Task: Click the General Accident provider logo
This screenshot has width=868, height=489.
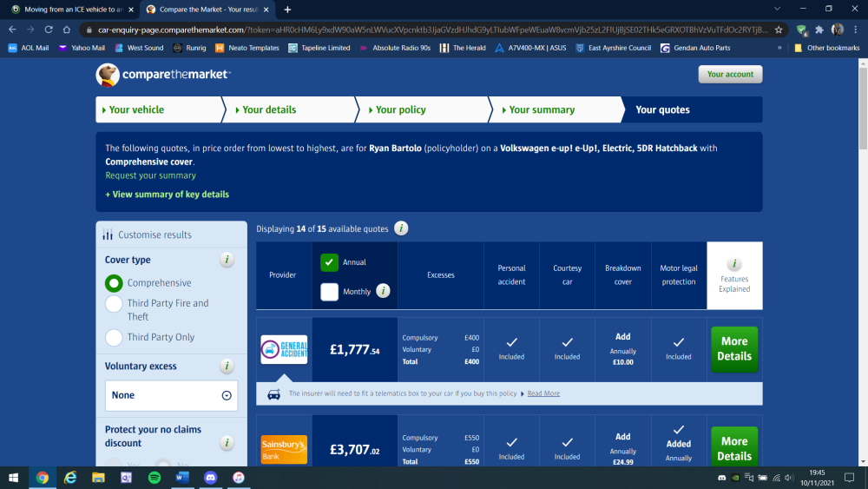Action: pos(284,349)
